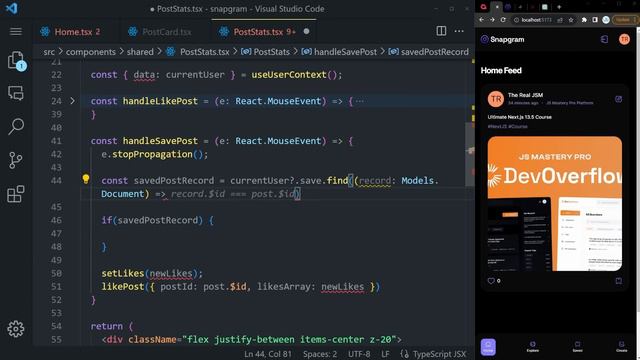
Task: Open the Source Control view
Action: coord(16,160)
